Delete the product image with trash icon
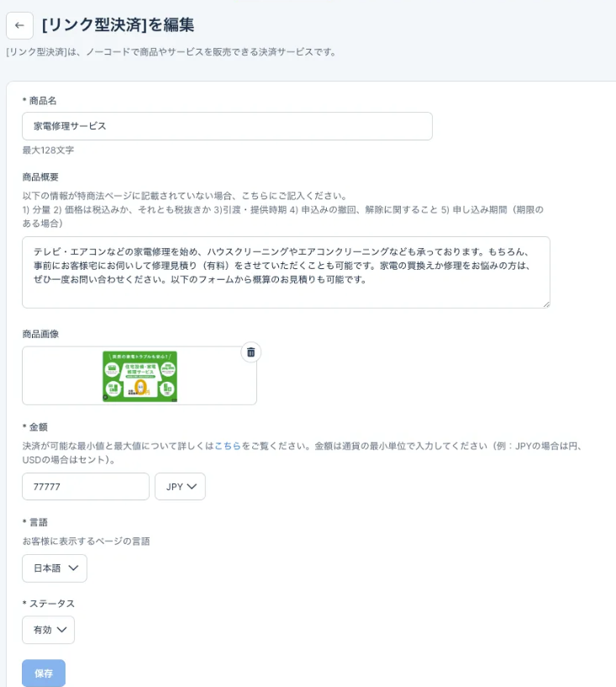 [x=250, y=352]
